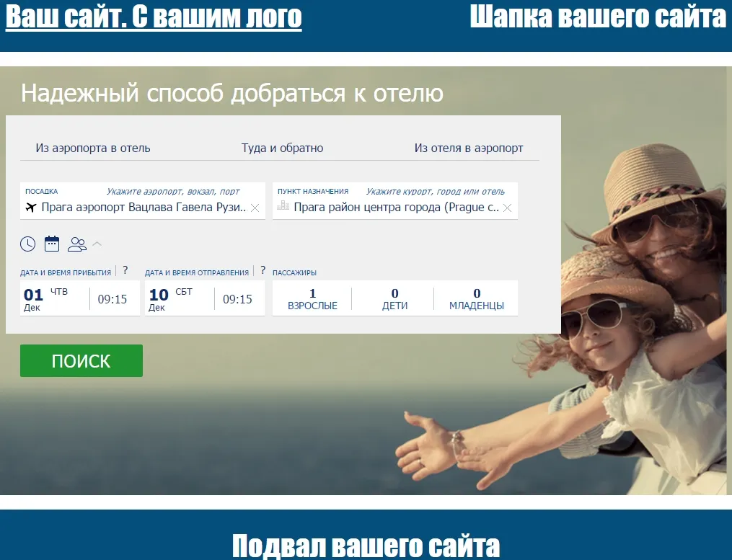Viewport: 732px width, 560px height.
Task: Click the question mark next to arrival date label
Action: point(125,271)
